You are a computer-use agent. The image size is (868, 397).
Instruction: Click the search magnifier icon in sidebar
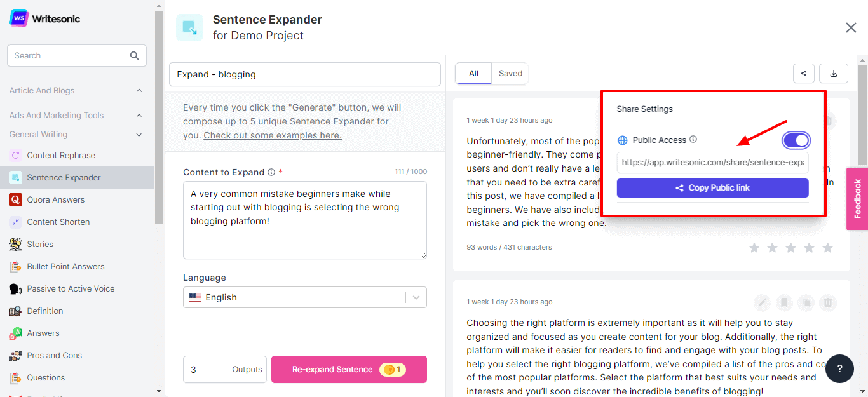[135, 56]
